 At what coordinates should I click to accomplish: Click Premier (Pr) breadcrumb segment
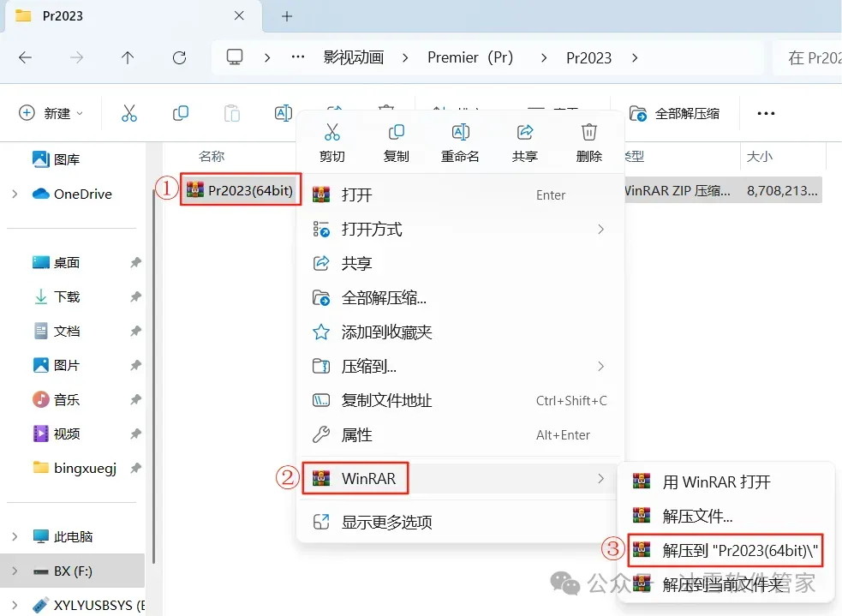tap(470, 57)
